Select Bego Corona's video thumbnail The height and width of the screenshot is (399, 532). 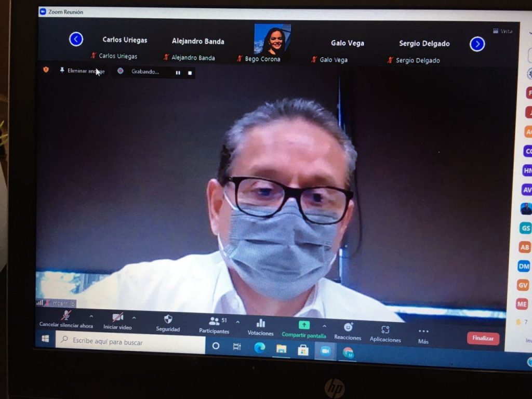click(x=272, y=39)
